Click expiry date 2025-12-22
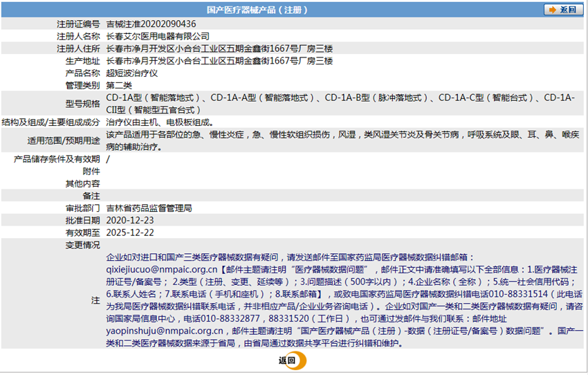Viewport: 588px width, 375px height. pos(130,233)
